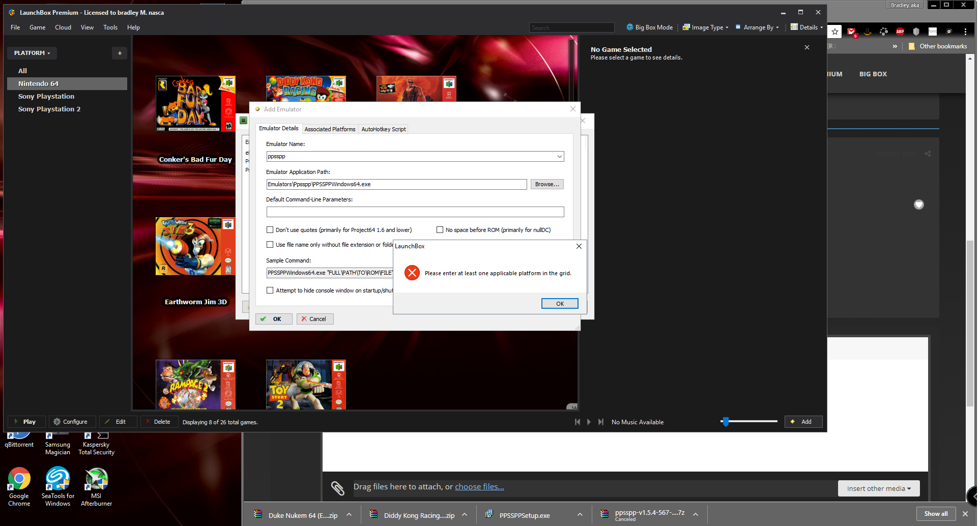
Task: Open the Tools menu in LaunchBox
Action: [x=111, y=27]
